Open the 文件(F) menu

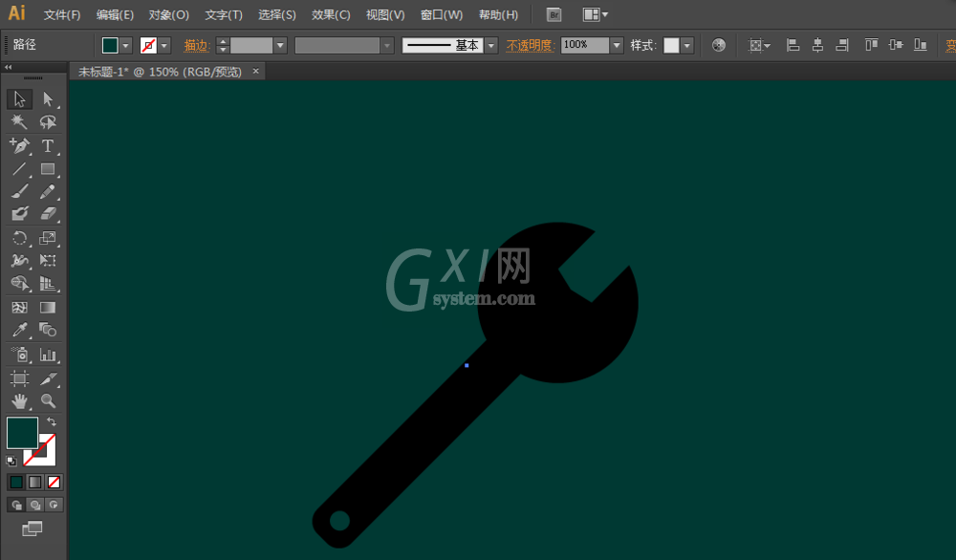coord(62,14)
